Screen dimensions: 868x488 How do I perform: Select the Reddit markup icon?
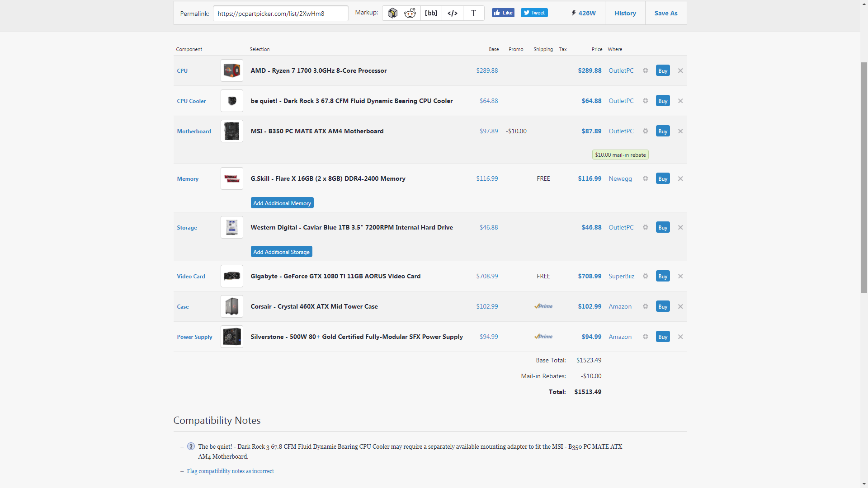(x=410, y=13)
